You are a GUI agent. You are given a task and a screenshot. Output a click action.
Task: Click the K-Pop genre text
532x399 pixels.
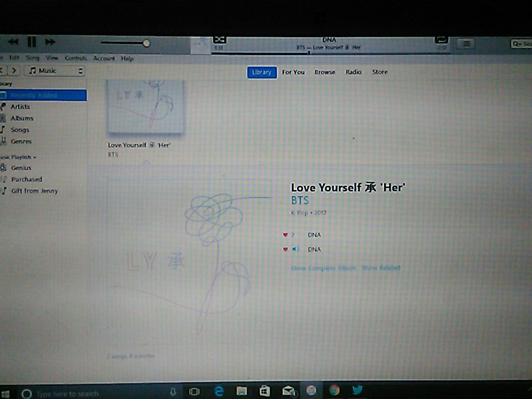[x=299, y=213]
